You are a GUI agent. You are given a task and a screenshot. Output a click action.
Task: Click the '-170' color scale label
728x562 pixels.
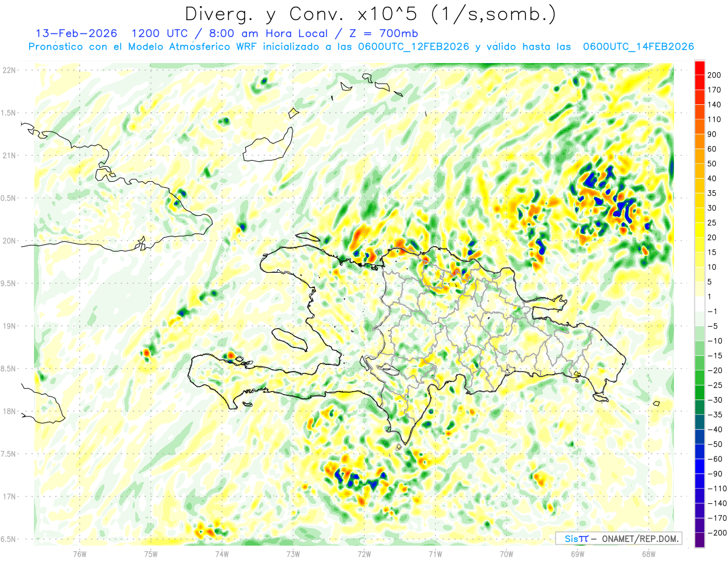[x=717, y=518]
